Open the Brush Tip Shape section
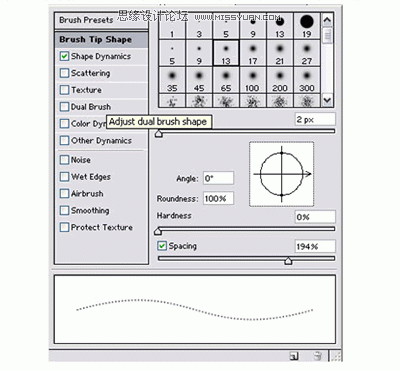 (x=101, y=39)
